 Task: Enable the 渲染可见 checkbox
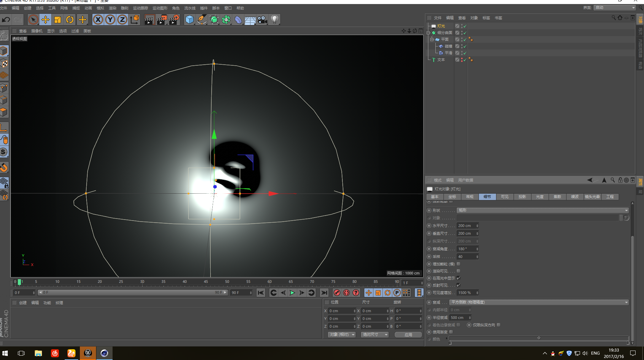[458, 271]
